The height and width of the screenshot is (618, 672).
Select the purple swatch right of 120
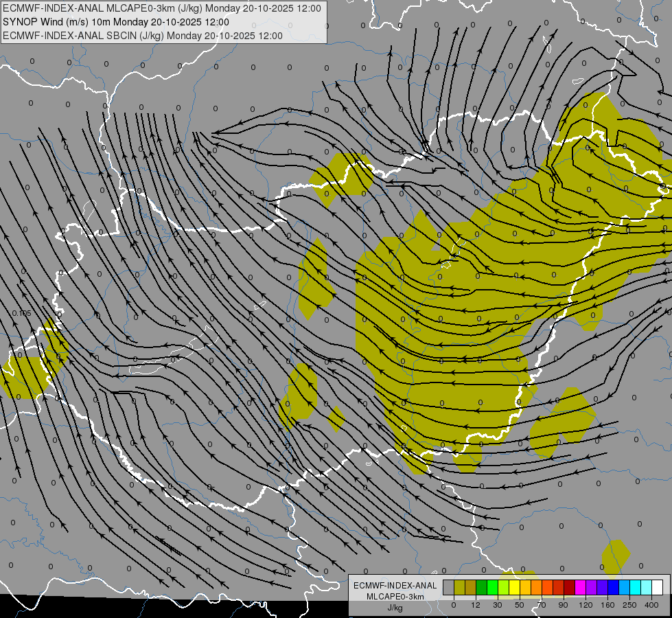point(592,587)
